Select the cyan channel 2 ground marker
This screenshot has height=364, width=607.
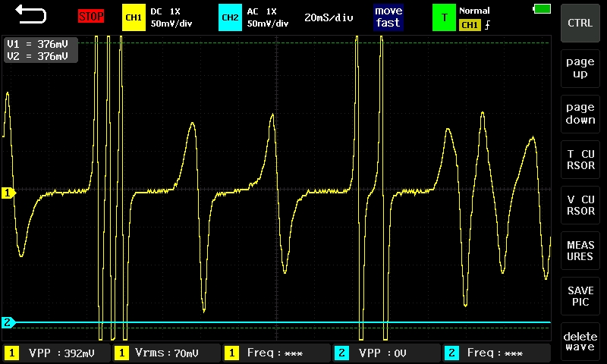(x=8, y=322)
